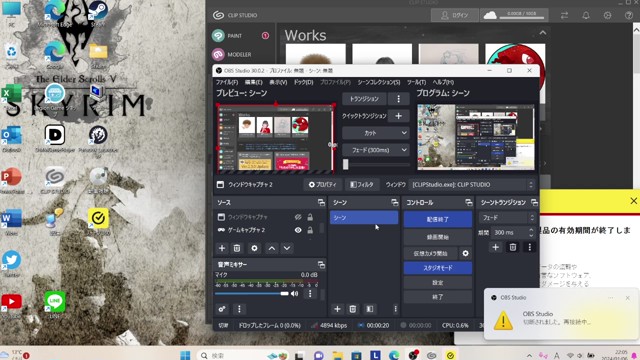Open source properties gear in Sources panel

coord(254,248)
